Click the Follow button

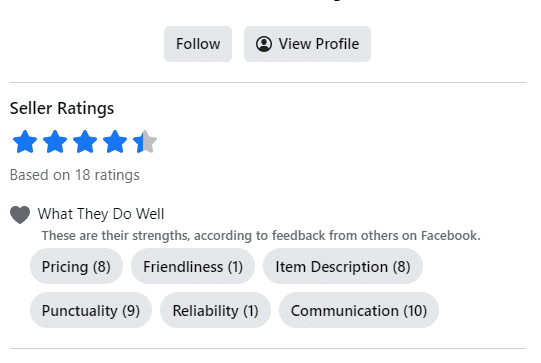click(x=198, y=44)
